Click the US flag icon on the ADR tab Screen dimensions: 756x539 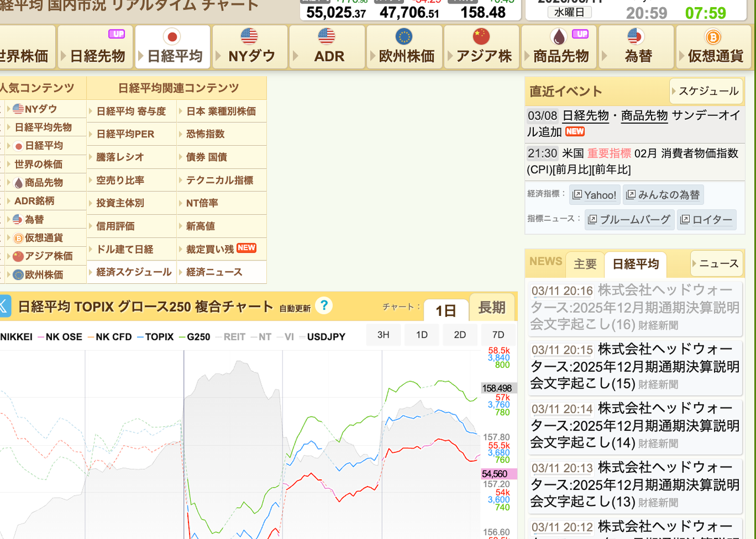(325, 37)
